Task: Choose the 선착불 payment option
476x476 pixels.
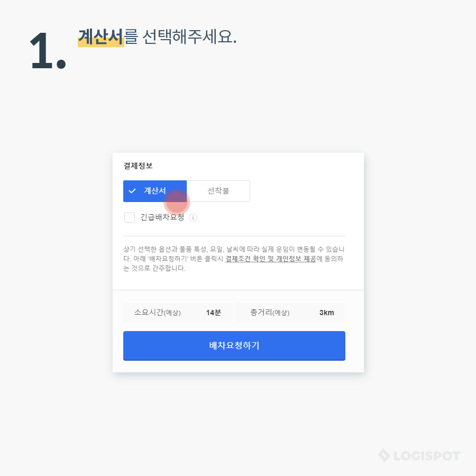Action: click(x=218, y=191)
